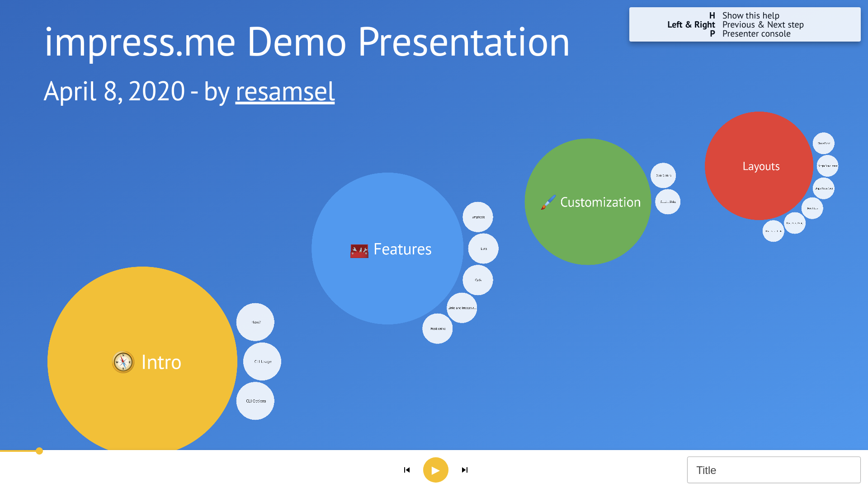Open the Code slide bubble
The height and width of the screenshot is (488, 868).
478,280
